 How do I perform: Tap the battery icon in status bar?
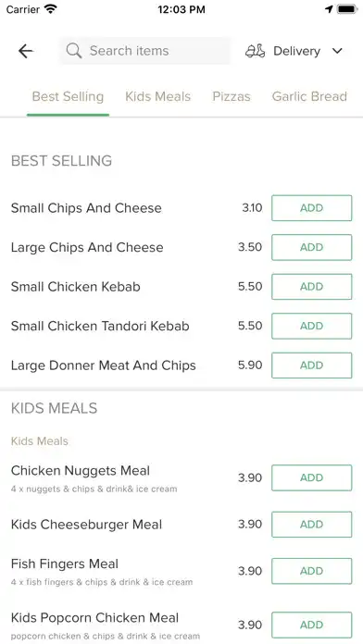click(347, 9)
